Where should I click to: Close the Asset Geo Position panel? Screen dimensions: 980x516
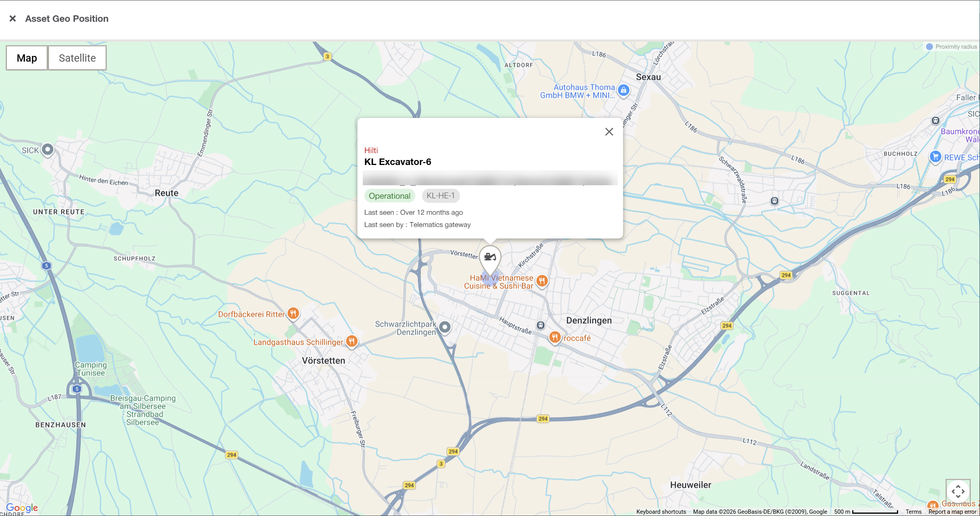[13, 18]
